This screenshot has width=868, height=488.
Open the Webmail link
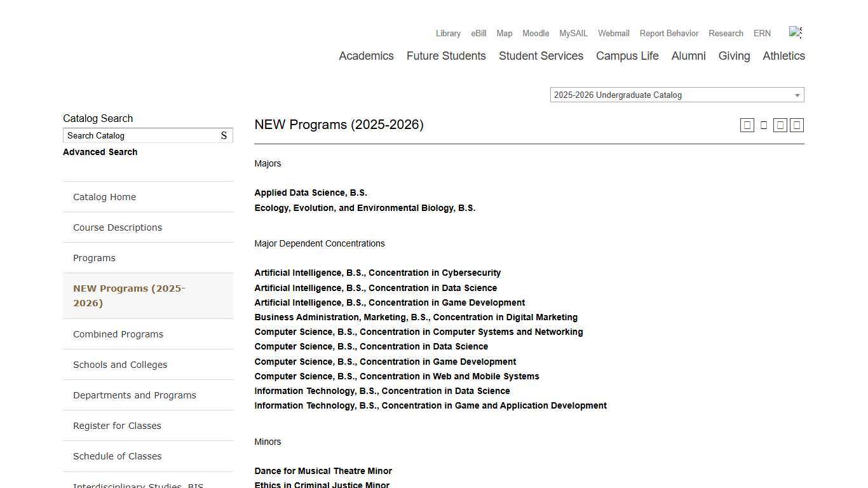[x=613, y=33]
